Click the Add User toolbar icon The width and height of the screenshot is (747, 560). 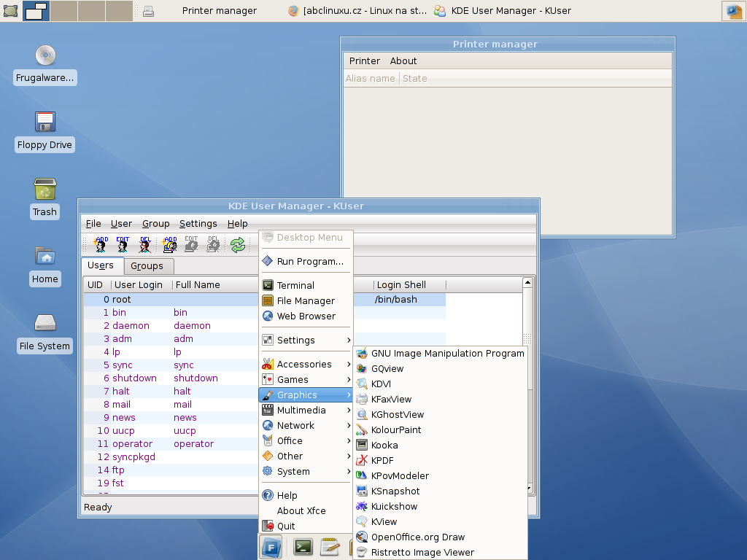tap(102, 245)
